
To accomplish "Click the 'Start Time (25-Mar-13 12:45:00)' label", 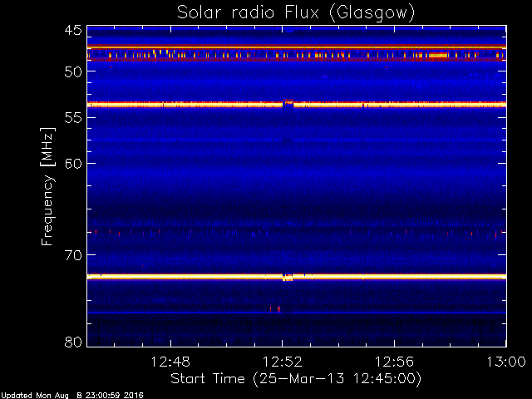I will [296, 378].
